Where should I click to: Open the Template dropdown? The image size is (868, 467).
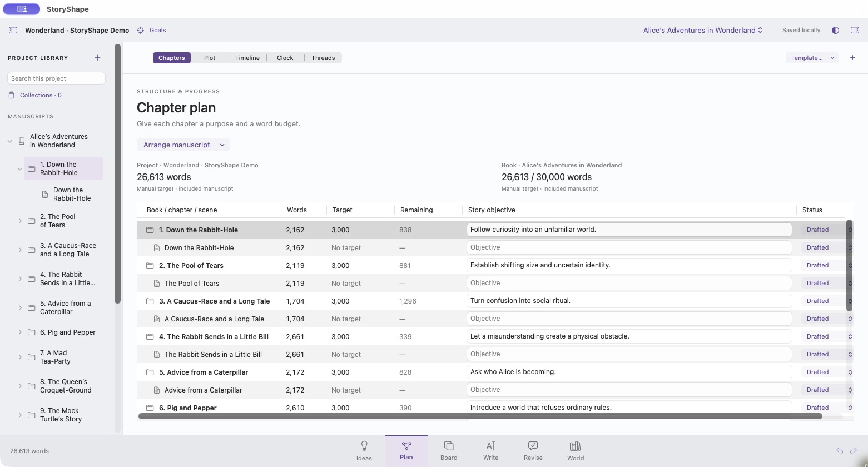point(812,58)
